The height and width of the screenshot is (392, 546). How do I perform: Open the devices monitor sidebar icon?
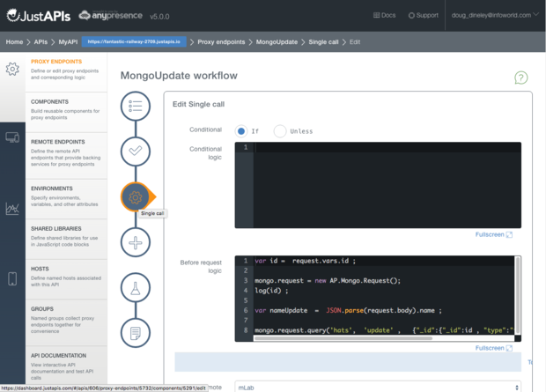tap(12, 137)
